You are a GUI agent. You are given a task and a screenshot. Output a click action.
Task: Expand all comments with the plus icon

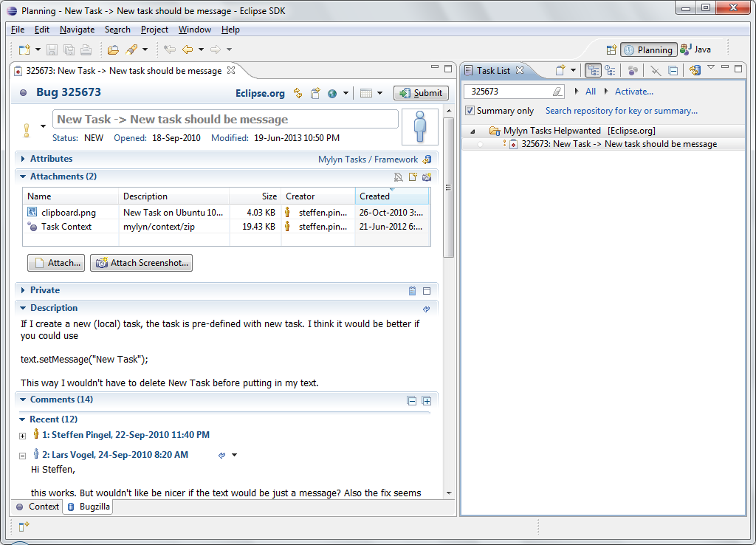[x=427, y=401]
